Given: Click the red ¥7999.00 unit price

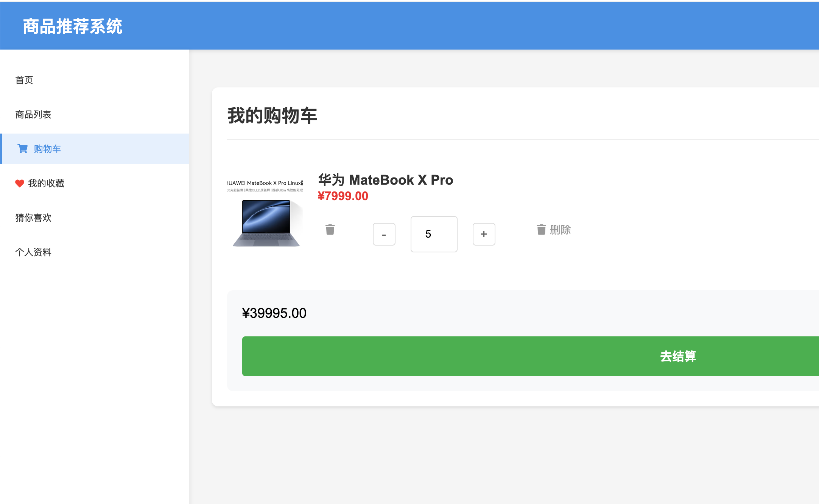Looking at the screenshot, I should coord(343,196).
